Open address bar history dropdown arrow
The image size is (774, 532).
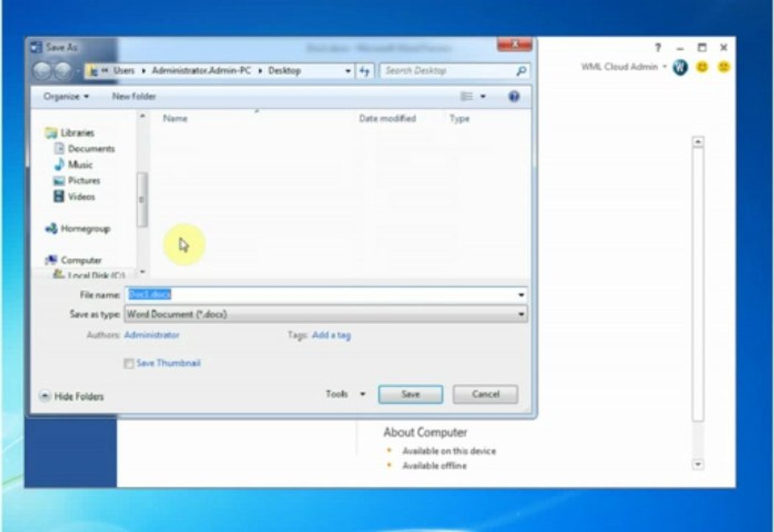pos(348,71)
